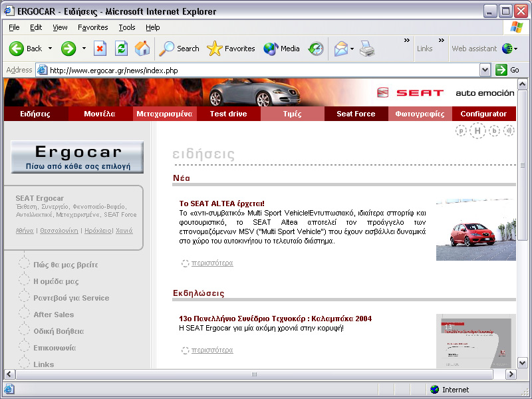The image size is (532, 399).
Task: Click the Windows flag logo
Action: pyautogui.click(x=517, y=27)
